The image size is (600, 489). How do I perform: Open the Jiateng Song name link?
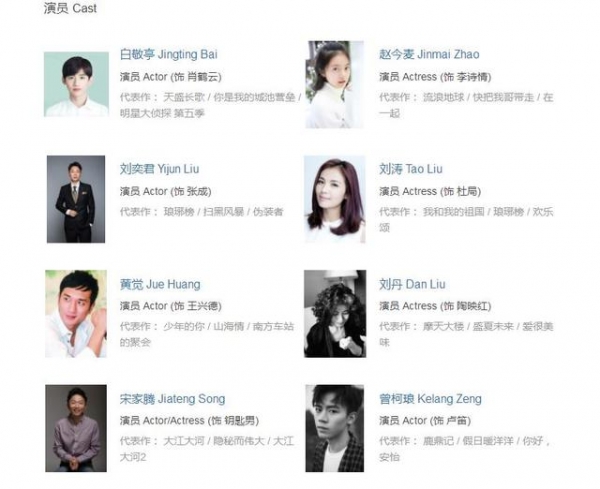coord(172,399)
